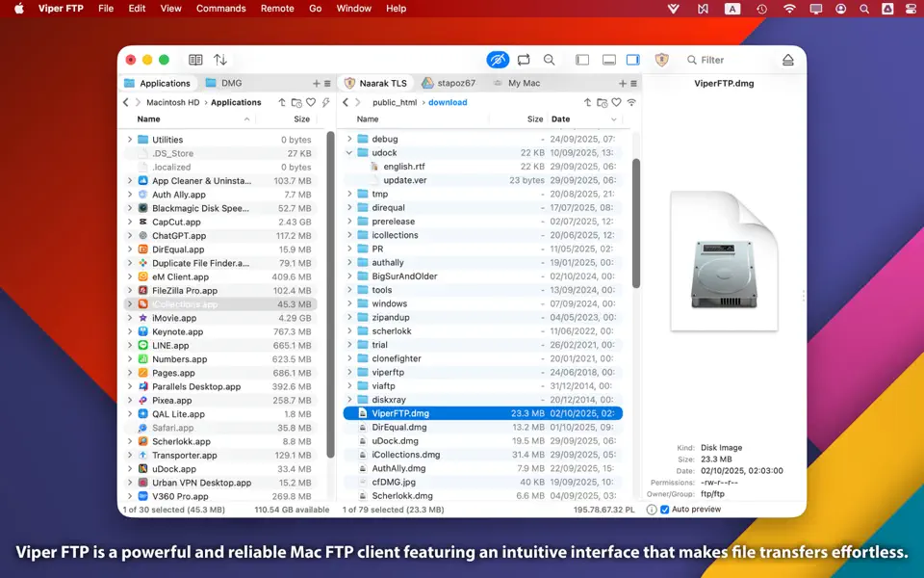924x578 pixels.
Task: Open the Commands menu
Action: [220, 8]
